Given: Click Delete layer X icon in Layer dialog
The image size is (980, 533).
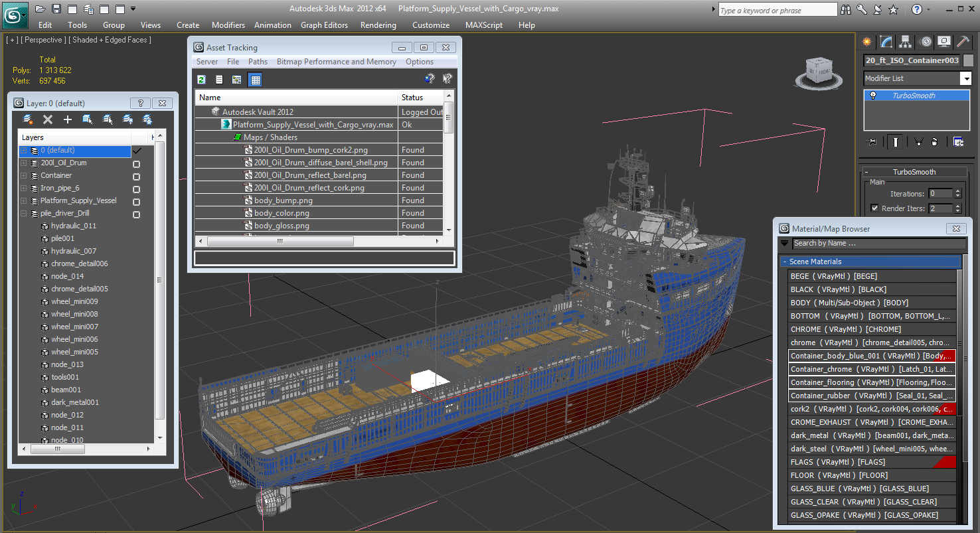Looking at the screenshot, I should pos(48,119).
